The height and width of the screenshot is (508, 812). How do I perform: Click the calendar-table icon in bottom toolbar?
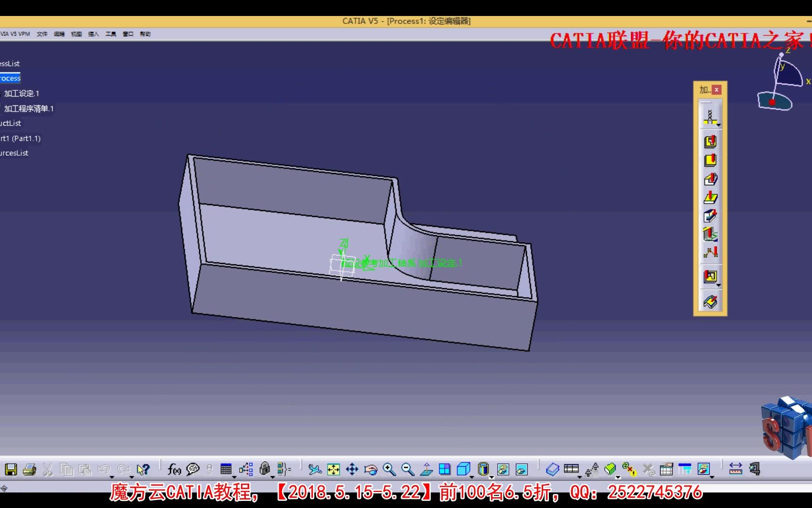pos(666,469)
